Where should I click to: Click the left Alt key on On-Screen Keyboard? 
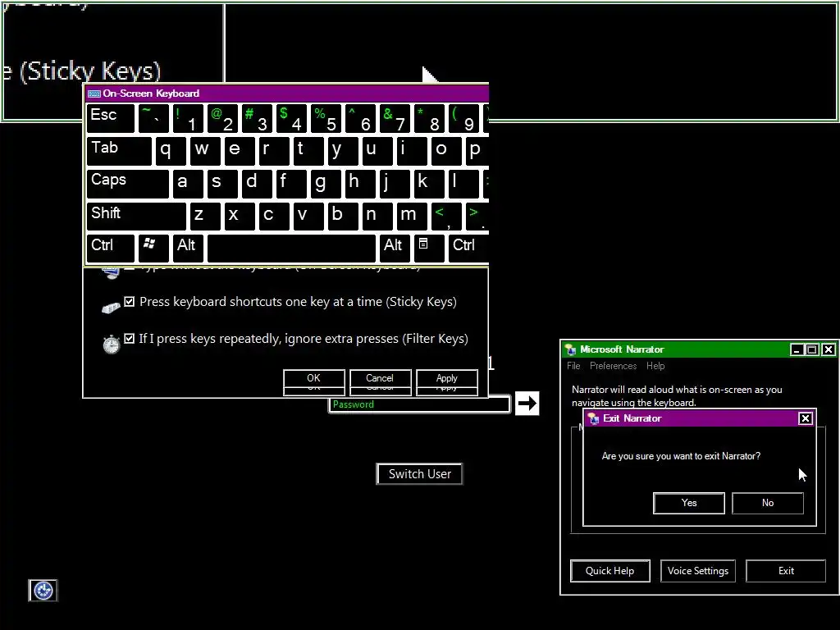[188, 248]
